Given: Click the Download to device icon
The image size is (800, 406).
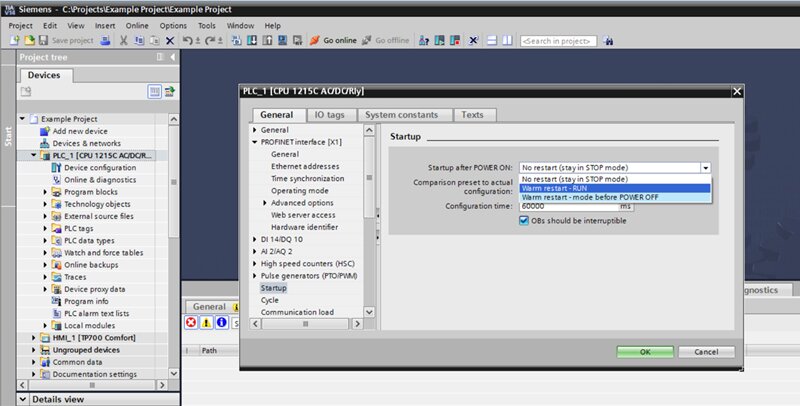Looking at the screenshot, I should (x=252, y=40).
